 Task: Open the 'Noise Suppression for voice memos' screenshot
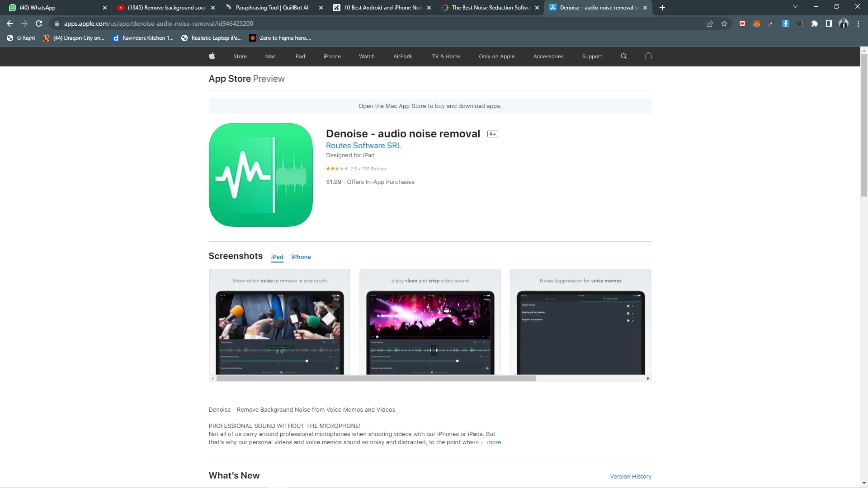[x=580, y=322]
